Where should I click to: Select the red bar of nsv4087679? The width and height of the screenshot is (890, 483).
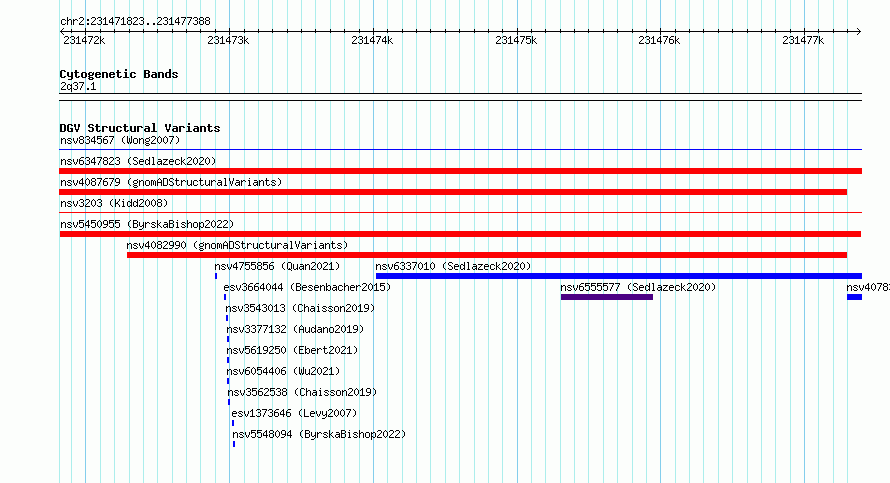[x=453, y=192]
